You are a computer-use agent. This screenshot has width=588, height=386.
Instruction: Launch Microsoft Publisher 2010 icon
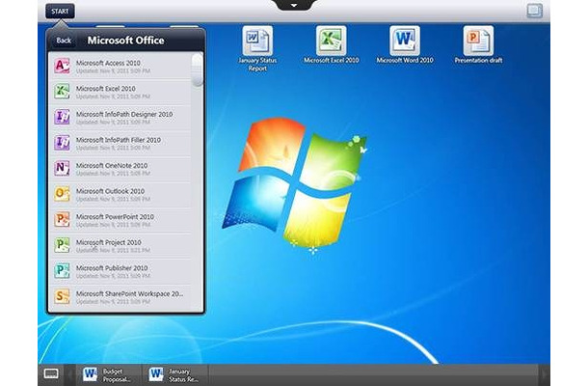click(x=62, y=271)
